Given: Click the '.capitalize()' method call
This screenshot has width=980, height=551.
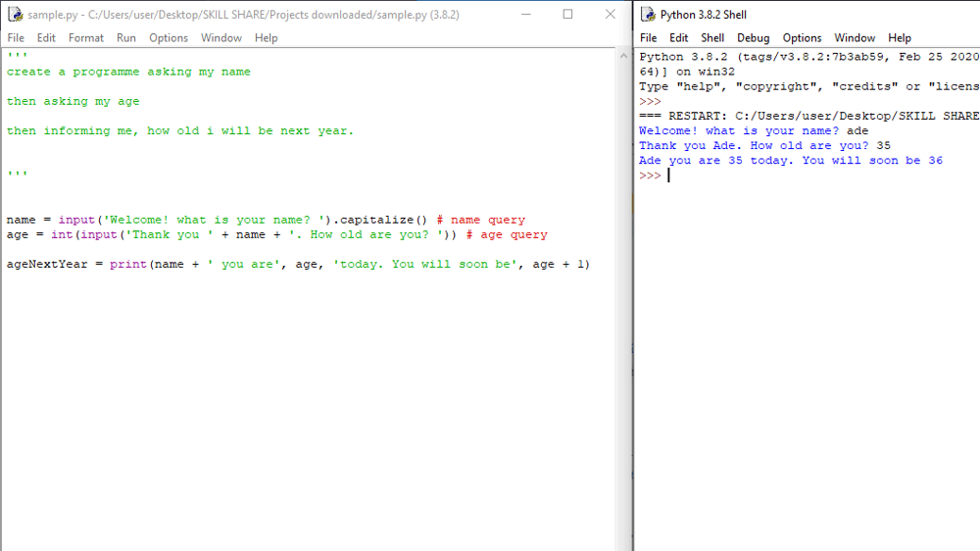Looking at the screenshot, I should point(380,221).
